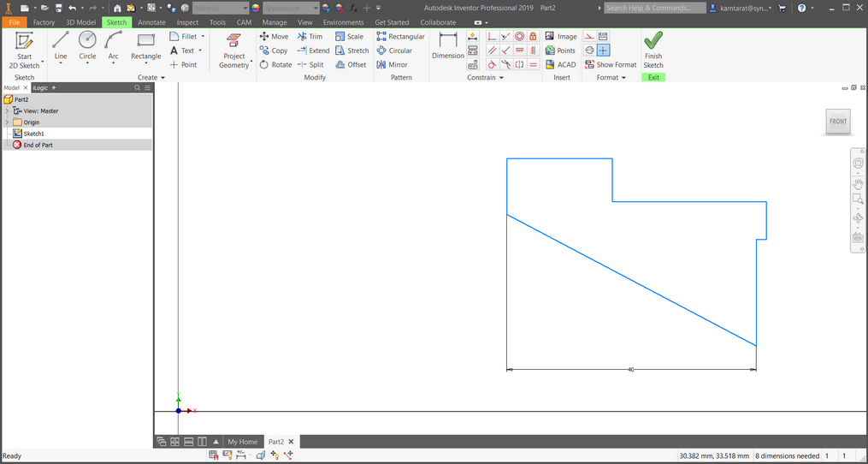Open the File menu

[15, 22]
